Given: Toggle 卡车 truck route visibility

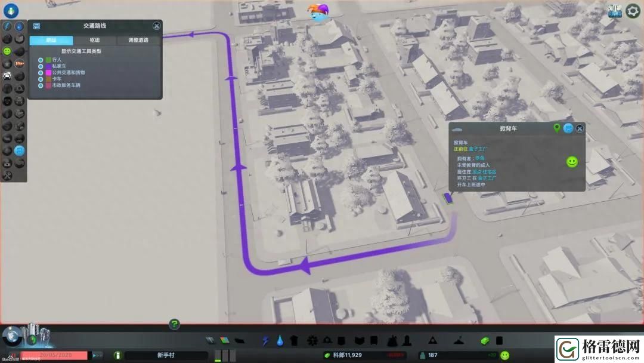Looking at the screenshot, I should [x=41, y=79].
